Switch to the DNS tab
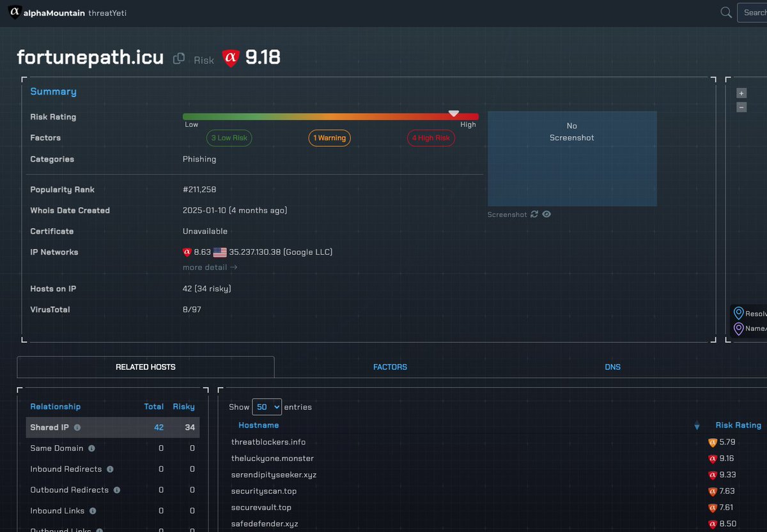 tap(612, 367)
